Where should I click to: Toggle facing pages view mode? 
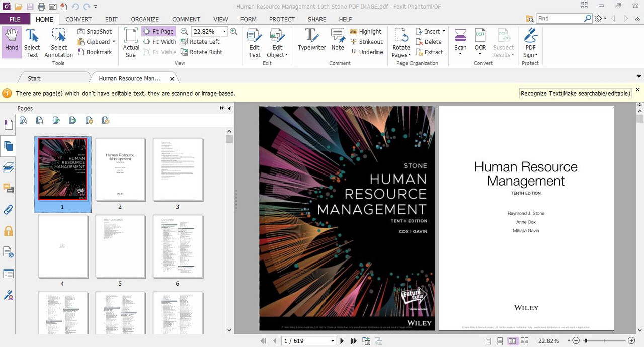pos(512,341)
